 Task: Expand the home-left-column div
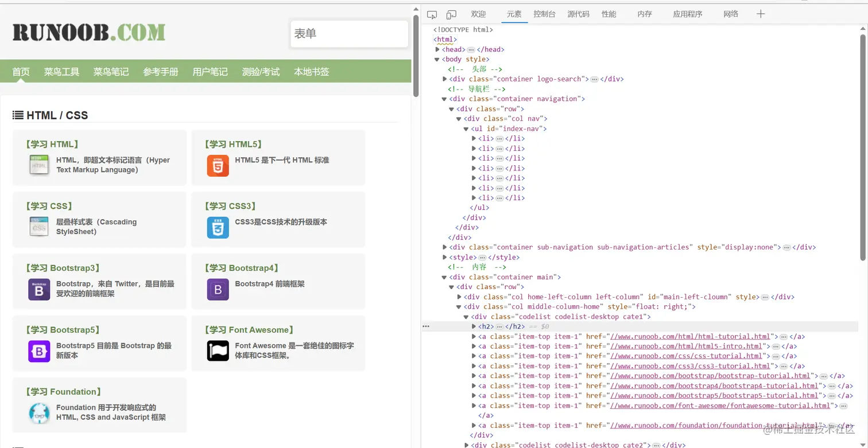click(459, 297)
